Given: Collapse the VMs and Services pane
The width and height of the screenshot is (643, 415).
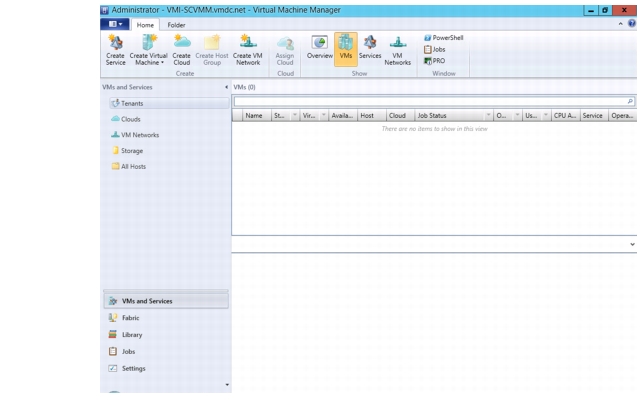Looking at the screenshot, I should pos(226,87).
